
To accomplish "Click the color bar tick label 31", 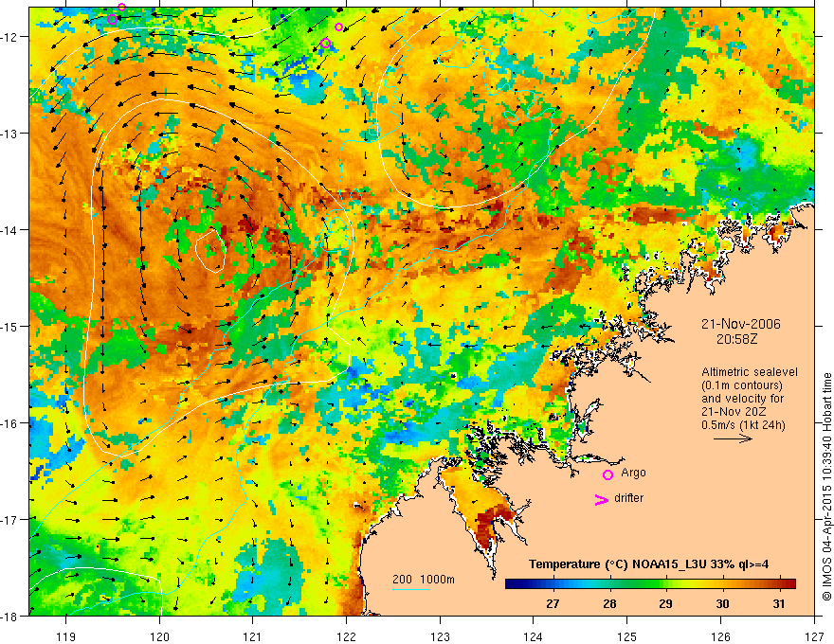I will [x=779, y=603].
